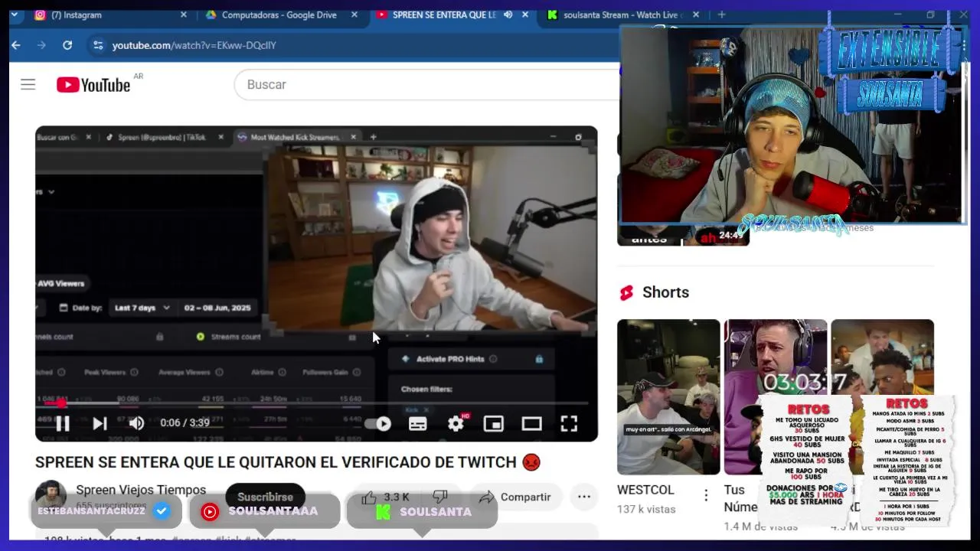The width and height of the screenshot is (980, 551).
Task: Open the YouTube hamburger guide menu
Action: point(28,84)
